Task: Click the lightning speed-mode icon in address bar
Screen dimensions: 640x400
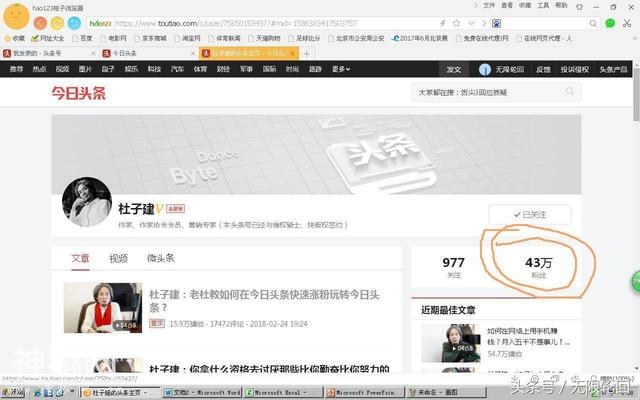Action: [x=443, y=23]
